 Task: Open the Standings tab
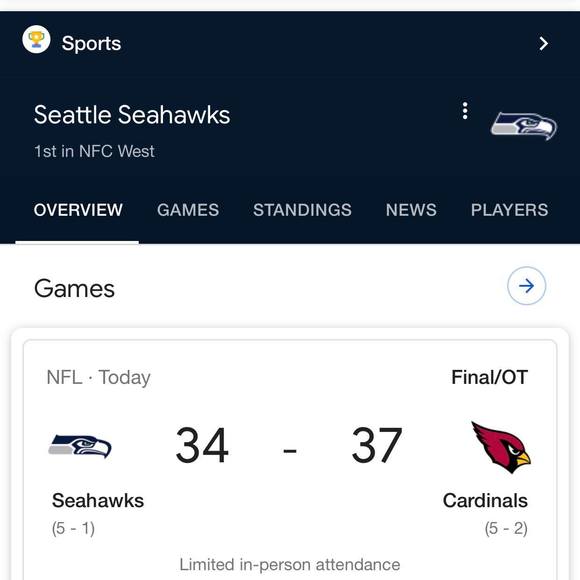[302, 210]
